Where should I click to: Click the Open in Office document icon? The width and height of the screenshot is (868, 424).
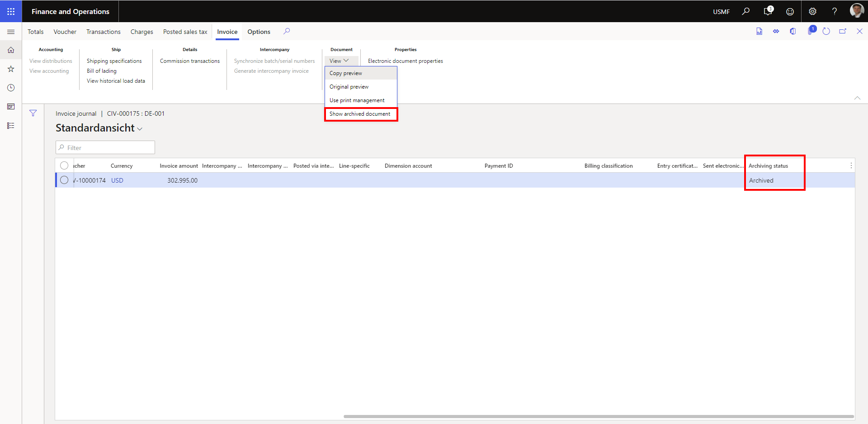(759, 31)
